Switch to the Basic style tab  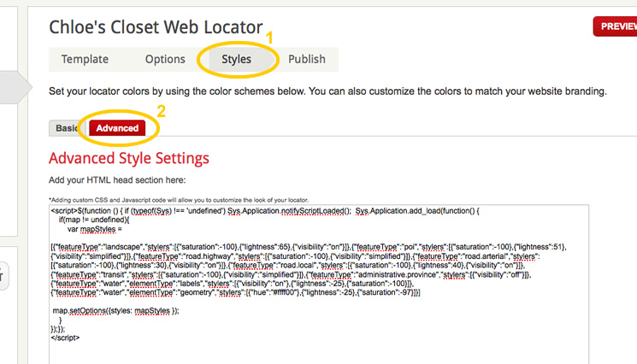click(67, 128)
